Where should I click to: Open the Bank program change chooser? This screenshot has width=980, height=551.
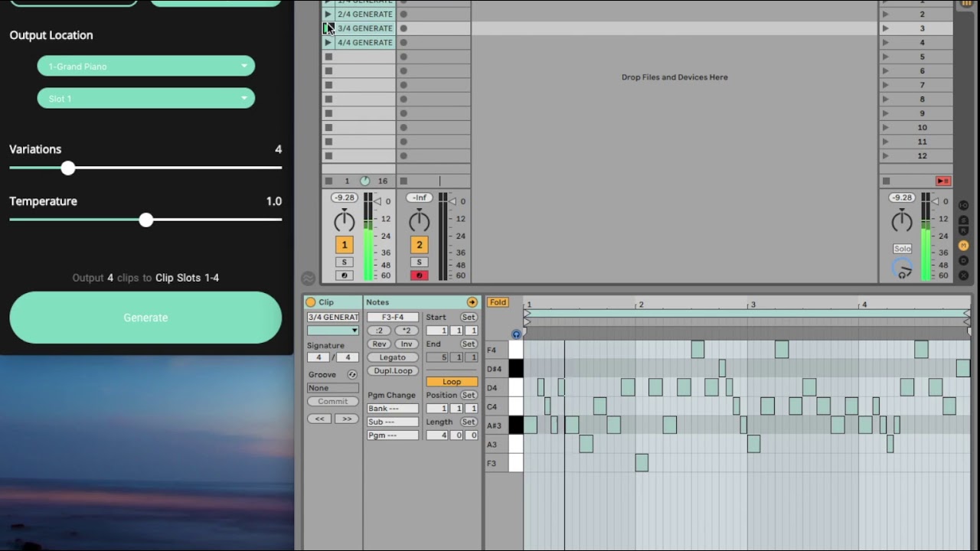point(393,409)
